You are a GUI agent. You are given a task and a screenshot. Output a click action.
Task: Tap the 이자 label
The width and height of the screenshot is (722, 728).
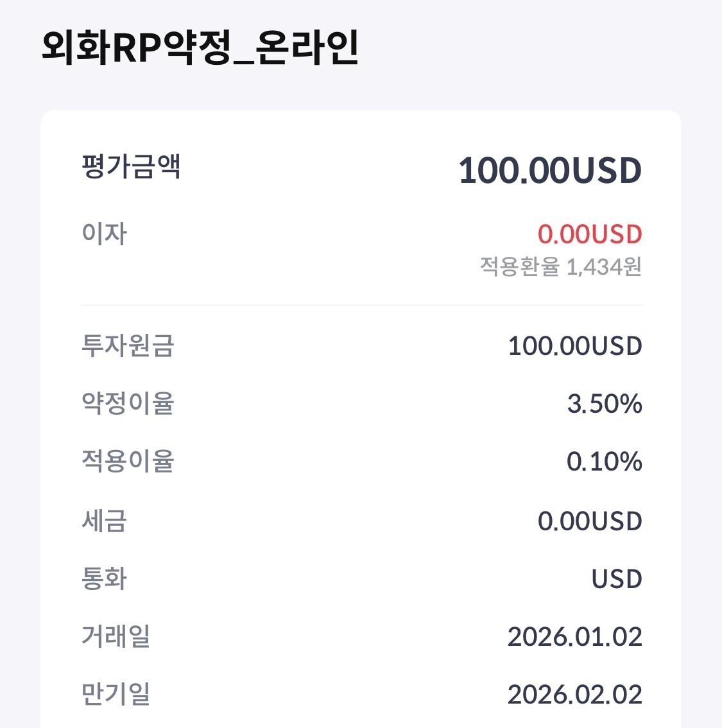click(105, 234)
